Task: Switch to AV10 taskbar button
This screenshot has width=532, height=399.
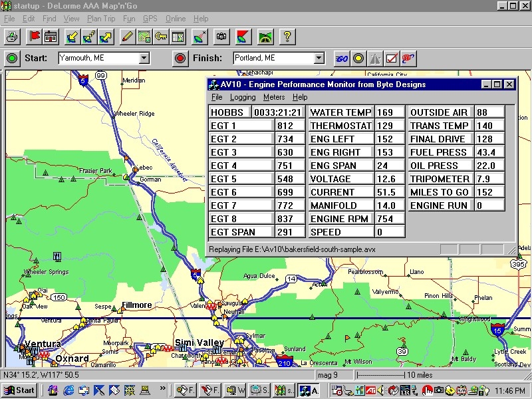Action: [x=309, y=390]
